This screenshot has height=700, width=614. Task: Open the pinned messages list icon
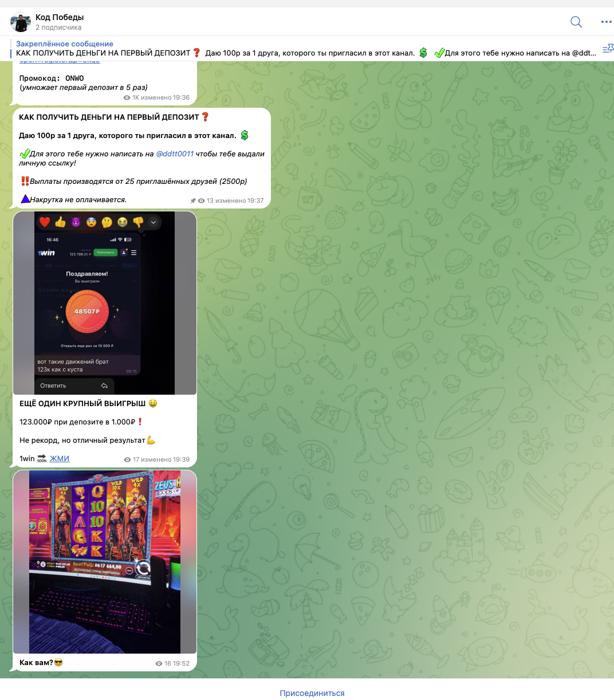(x=608, y=49)
